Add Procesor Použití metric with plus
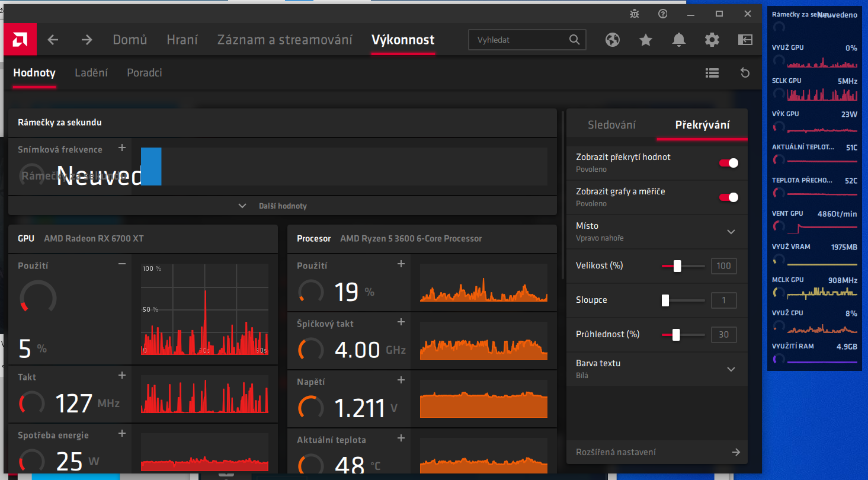Image resolution: width=868 pixels, height=480 pixels. click(x=401, y=264)
